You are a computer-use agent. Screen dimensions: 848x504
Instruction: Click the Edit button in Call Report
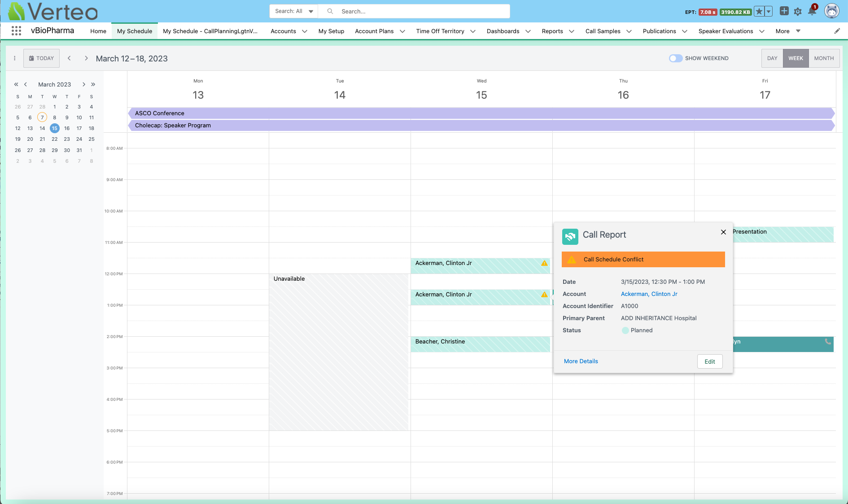pos(709,361)
